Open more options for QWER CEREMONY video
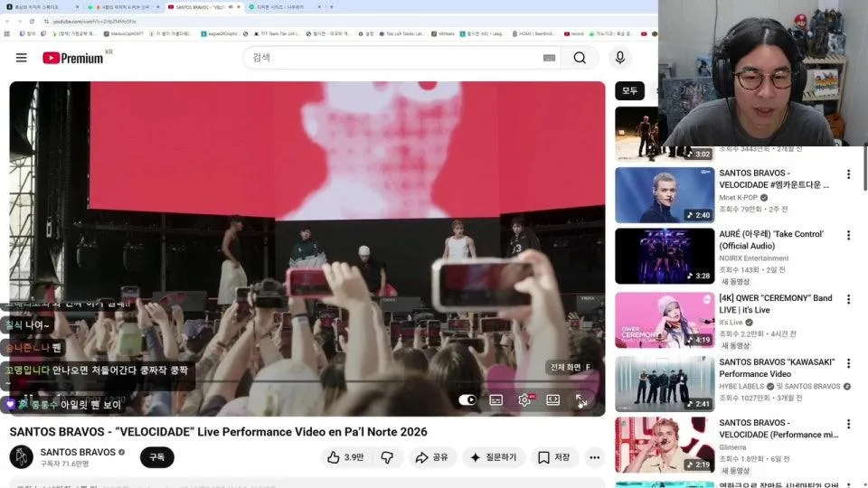868x488 pixels. pyautogui.click(x=849, y=299)
